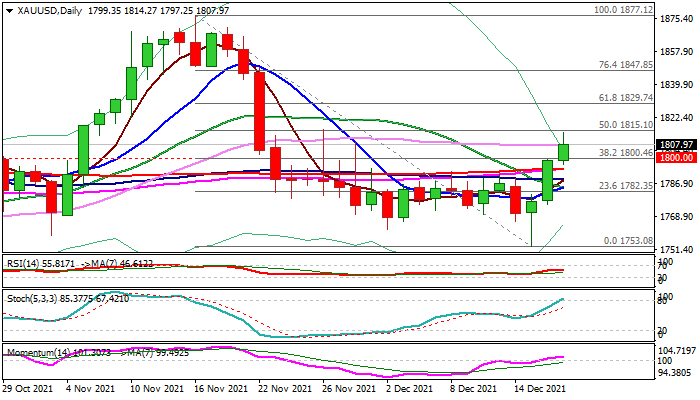Click the gray current price tag 1807.97

(x=677, y=145)
